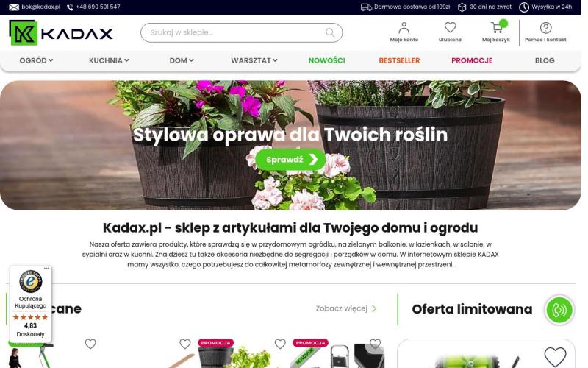Click the Szukaj w sklepie search field

[x=232, y=33]
